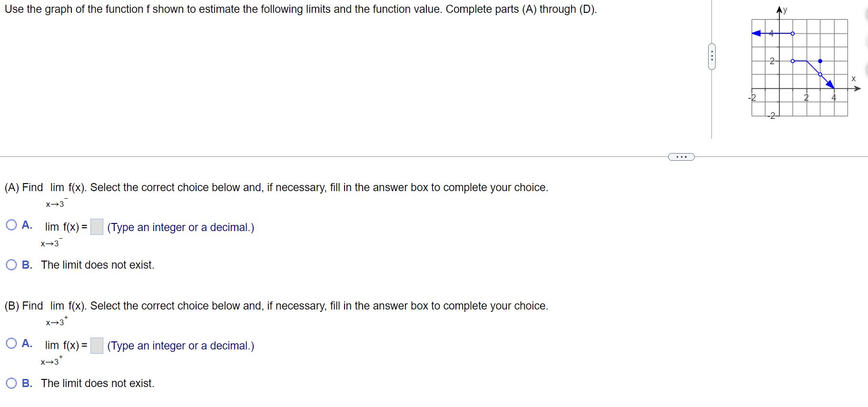Choose 'The limit does not exist' in part (B)
Viewport: 868px width, 407px height.
pyautogui.click(x=11, y=383)
